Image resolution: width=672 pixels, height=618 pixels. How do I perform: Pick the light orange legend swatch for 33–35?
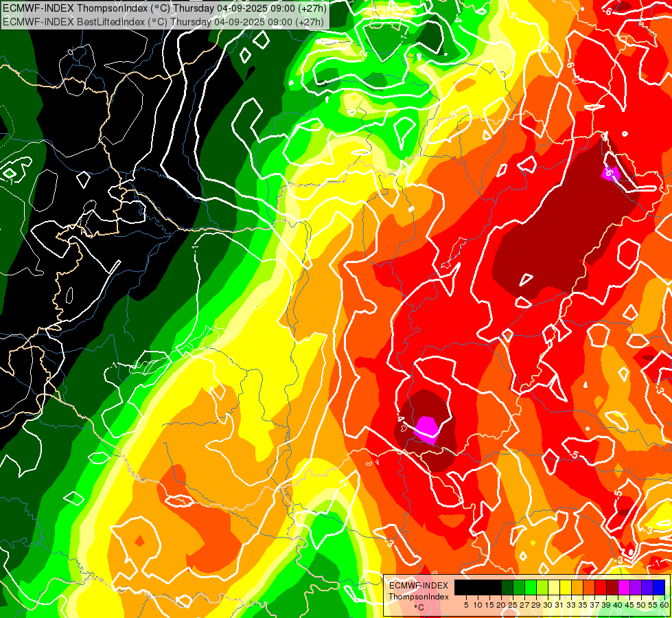point(577,587)
